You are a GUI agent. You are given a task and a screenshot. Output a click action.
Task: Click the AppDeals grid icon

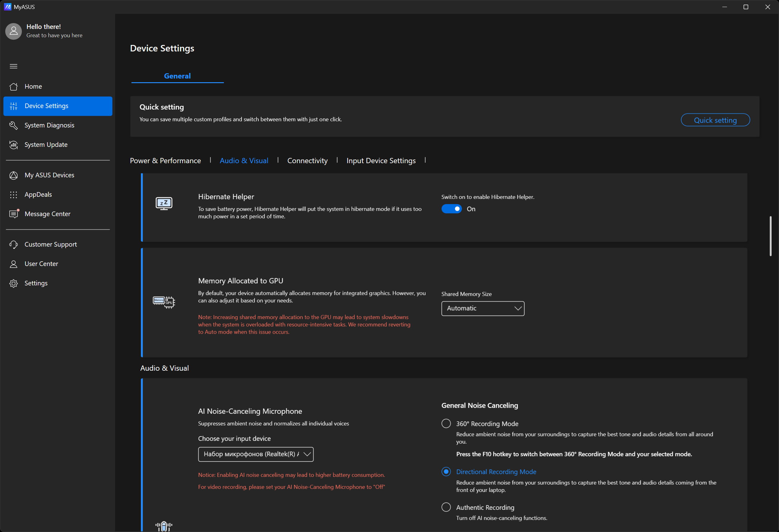tap(14, 195)
